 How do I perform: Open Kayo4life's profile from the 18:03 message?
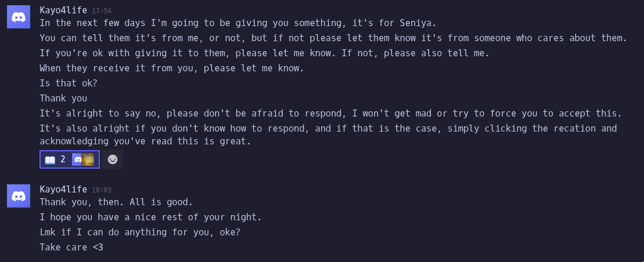point(63,189)
